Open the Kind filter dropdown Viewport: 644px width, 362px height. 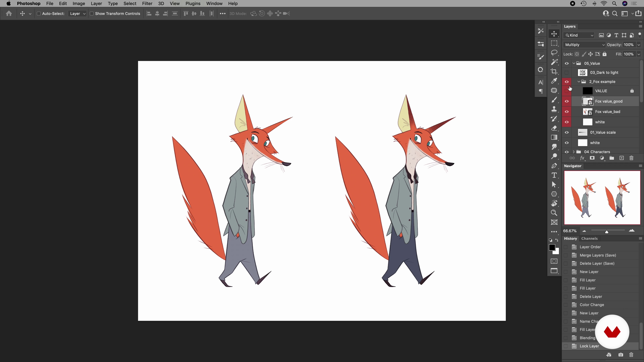click(x=579, y=35)
